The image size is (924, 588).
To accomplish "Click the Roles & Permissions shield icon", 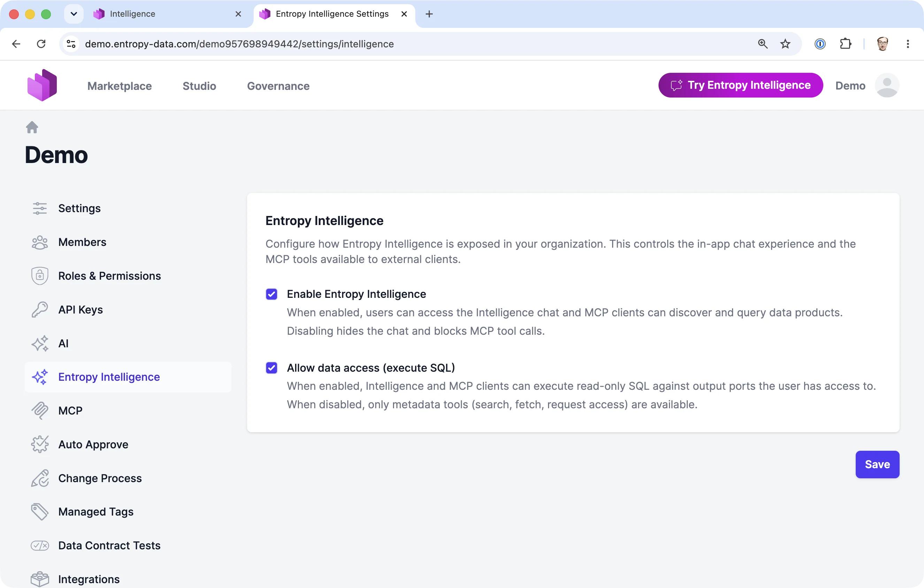I will coord(39,276).
